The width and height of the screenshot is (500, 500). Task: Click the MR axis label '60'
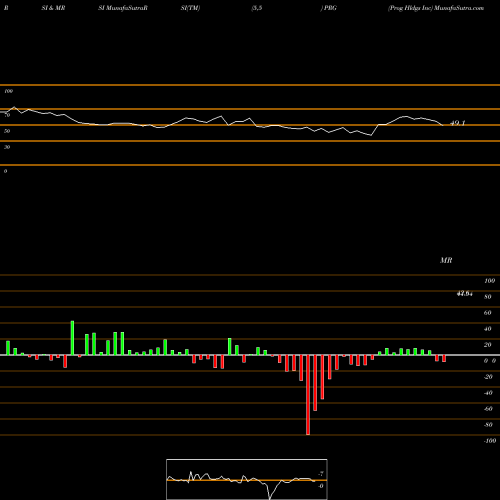click(x=487, y=313)
